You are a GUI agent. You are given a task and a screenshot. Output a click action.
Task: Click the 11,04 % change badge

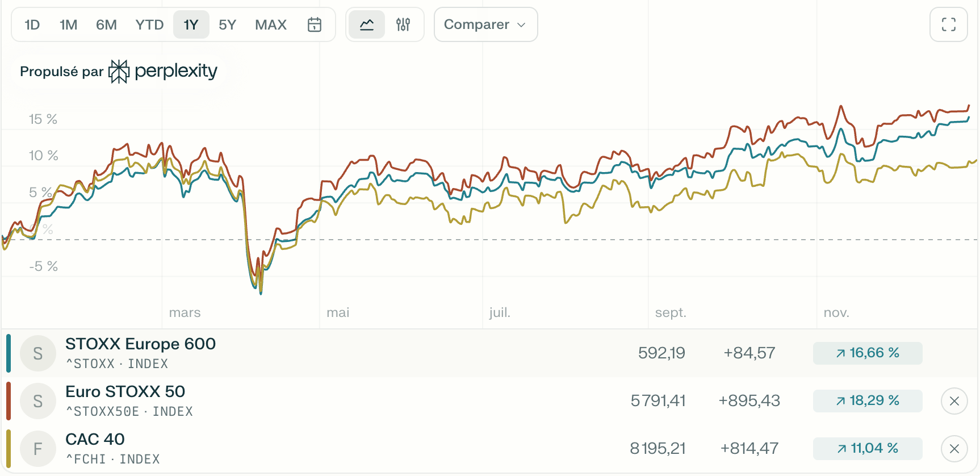pos(868,448)
